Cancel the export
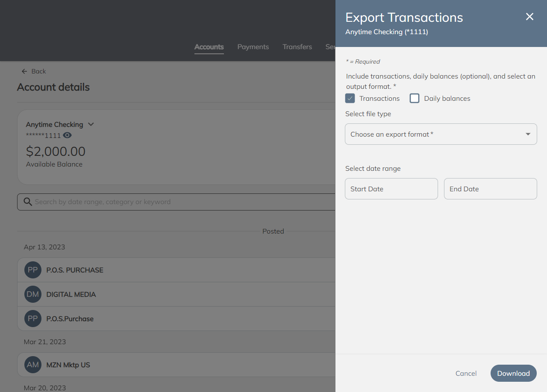Image resolution: width=547 pixels, height=392 pixels. pos(466,373)
